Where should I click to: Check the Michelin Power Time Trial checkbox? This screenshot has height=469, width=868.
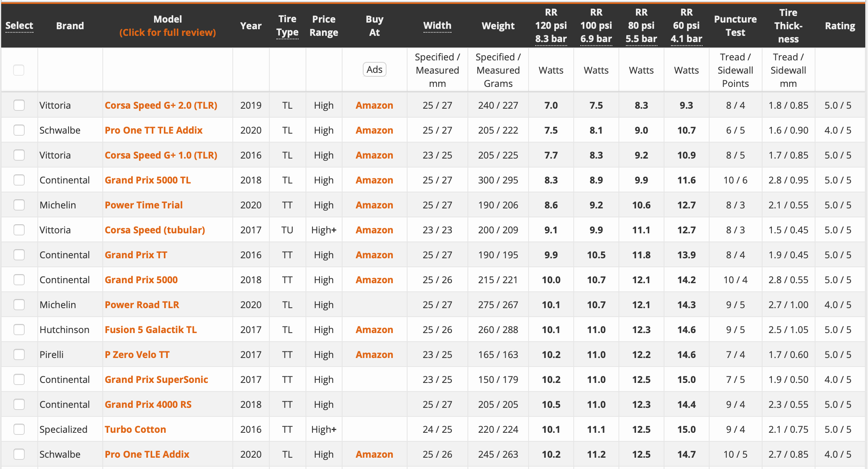[x=19, y=205]
